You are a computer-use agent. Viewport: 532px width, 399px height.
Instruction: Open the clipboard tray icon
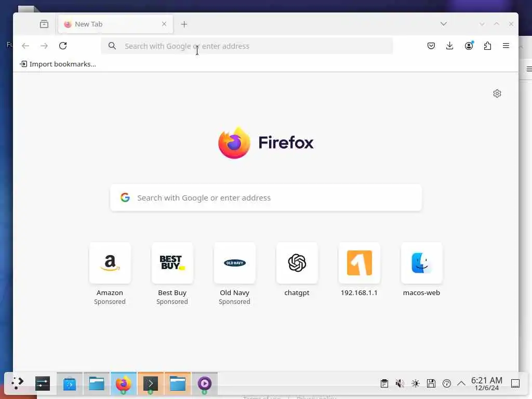(x=384, y=383)
